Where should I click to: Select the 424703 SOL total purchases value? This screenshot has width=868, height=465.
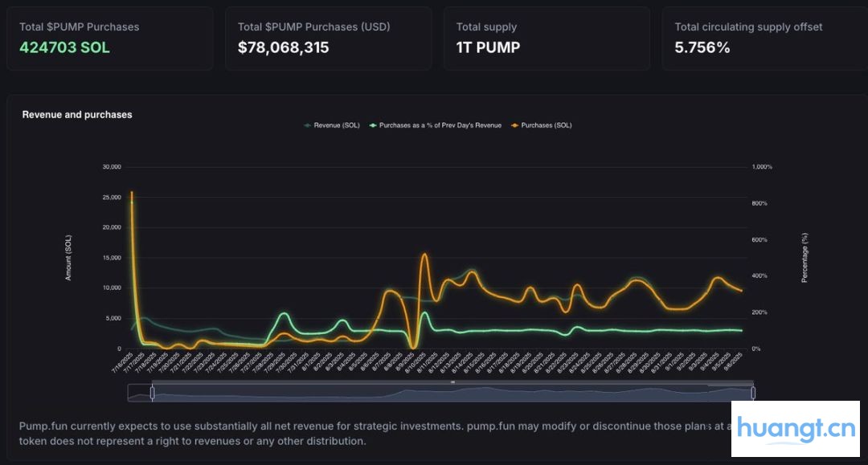click(x=64, y=47)
